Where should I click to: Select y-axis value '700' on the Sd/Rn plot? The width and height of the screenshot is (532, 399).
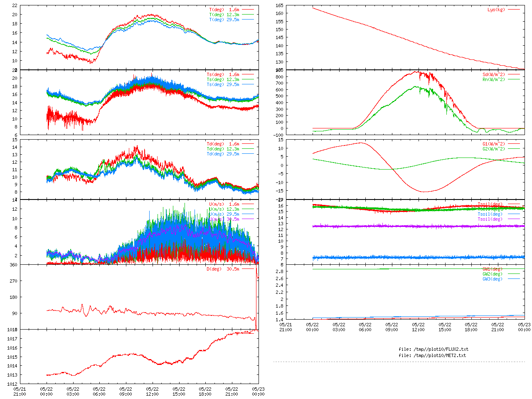(x=279, y=84)
